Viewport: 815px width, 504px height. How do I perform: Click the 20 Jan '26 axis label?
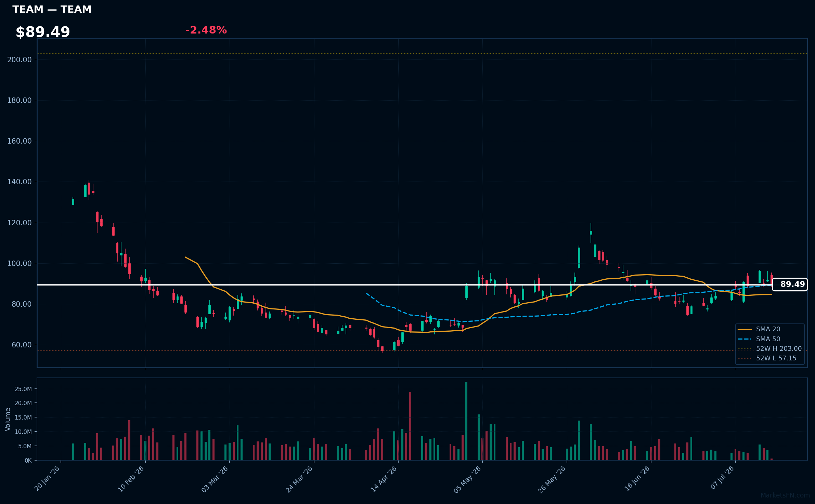coord(47,479)
